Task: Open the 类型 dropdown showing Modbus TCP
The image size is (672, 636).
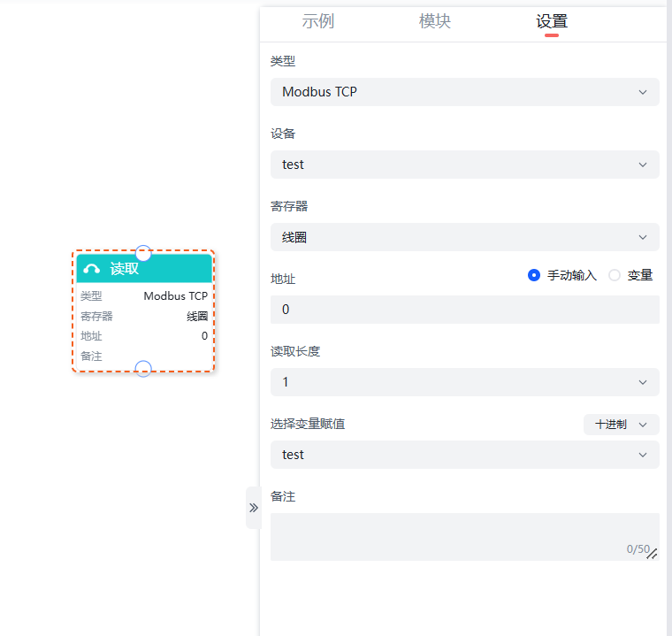Action: coord(464,92)
